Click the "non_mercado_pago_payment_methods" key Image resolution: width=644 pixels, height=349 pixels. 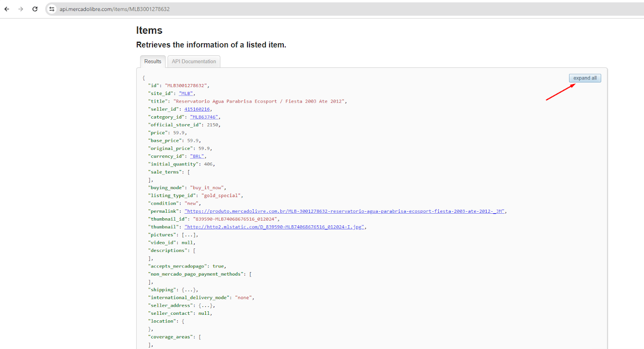(x=195, y=274)
